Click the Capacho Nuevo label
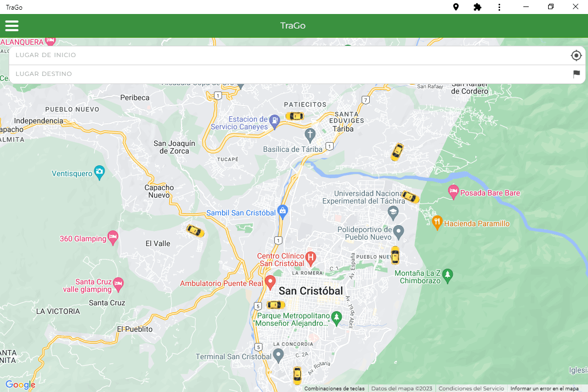The width and height of the screenshot is (588, 392). tap(159, 191)
